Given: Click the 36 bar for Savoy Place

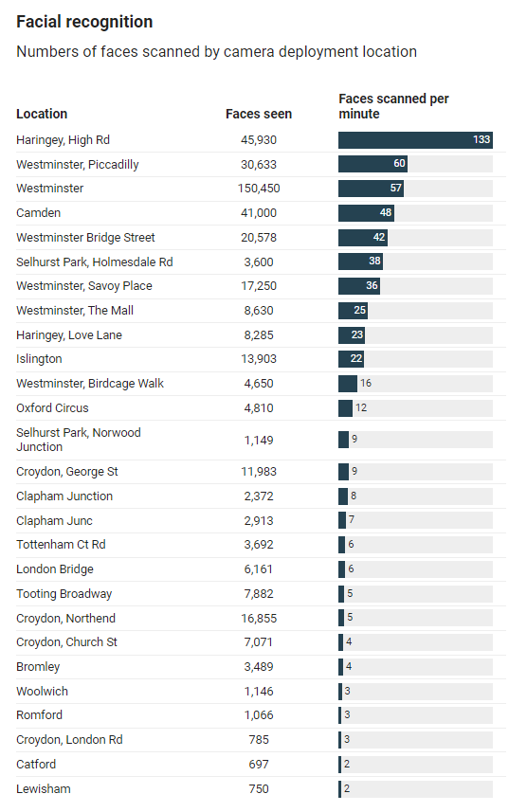Looking at the screenshot, I should coord(359,286).
